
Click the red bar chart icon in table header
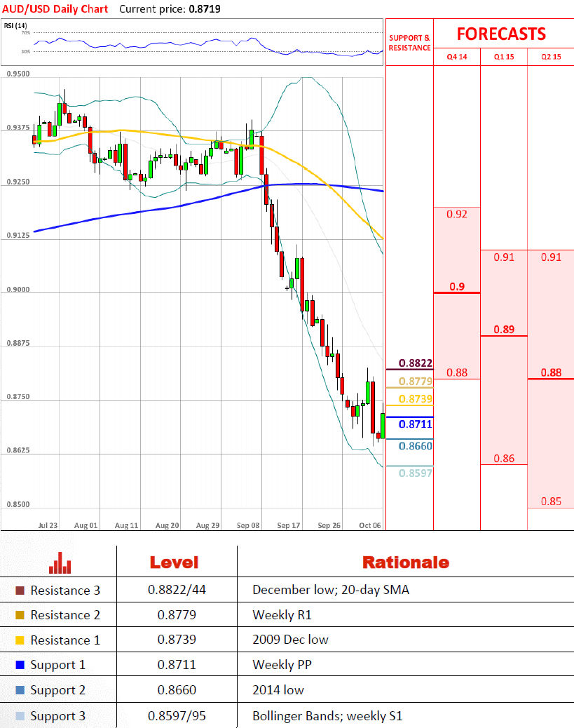[60, 562]
